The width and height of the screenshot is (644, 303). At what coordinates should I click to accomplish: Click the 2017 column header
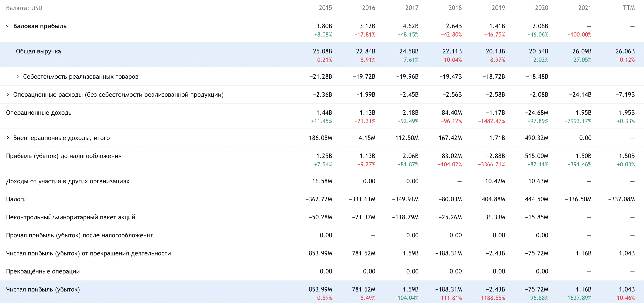[x=412, y=8]
